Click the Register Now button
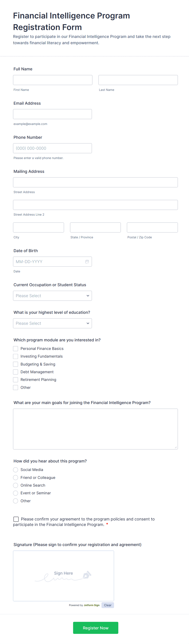189x644 pixels. 95,628
